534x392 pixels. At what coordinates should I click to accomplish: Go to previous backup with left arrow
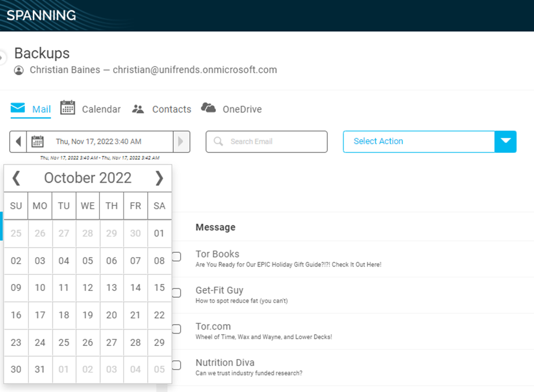click(x=18, y=141)
